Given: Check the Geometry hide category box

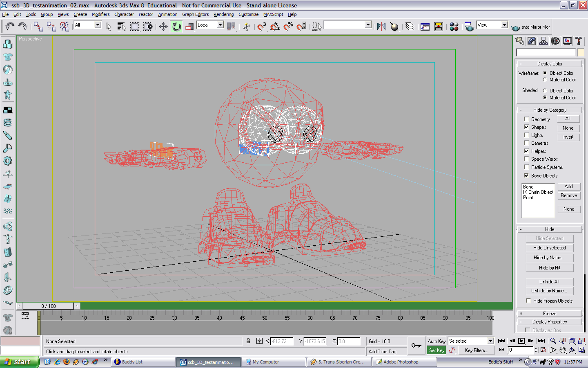Looking at the screenshot, I should pos(526,119).
